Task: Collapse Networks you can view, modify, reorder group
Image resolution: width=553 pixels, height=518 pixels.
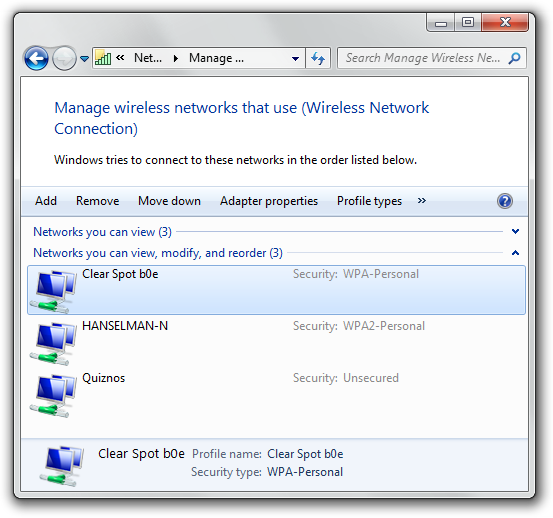Action: point(515,253)
